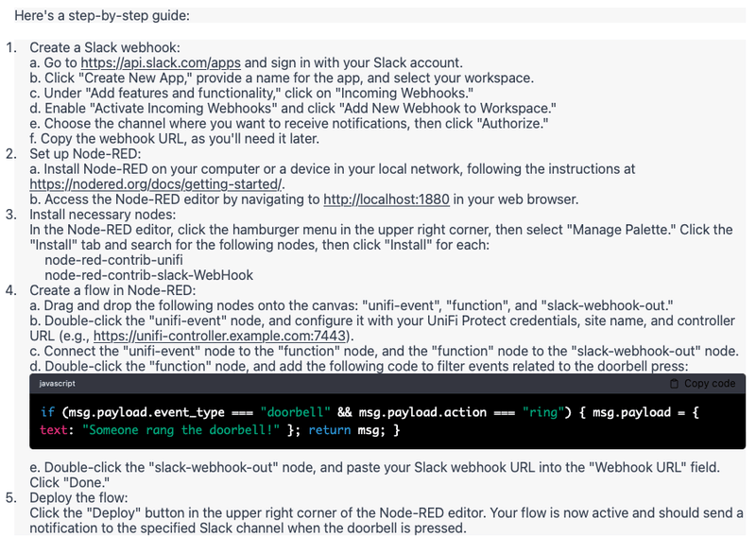Click the clipboard icon beside Copy code
Image resolution: width=756 pixels, height=537 pixels.
click(674, 384)
